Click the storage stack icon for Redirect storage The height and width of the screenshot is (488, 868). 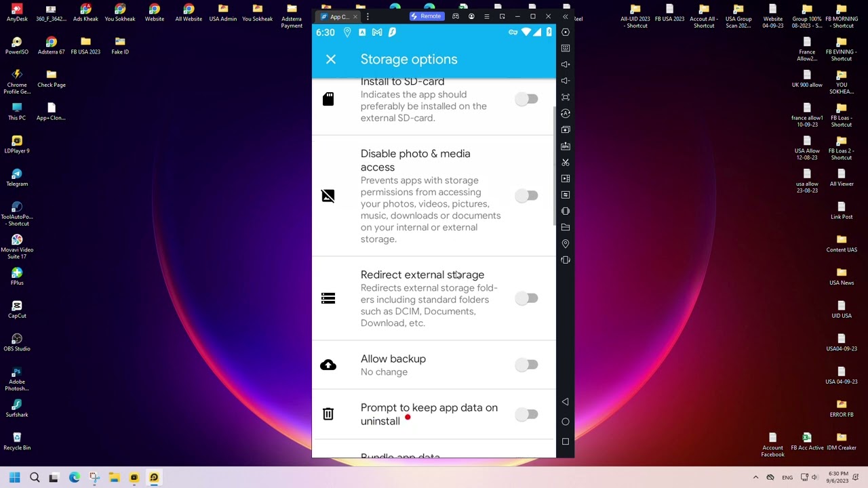point(328,299)
